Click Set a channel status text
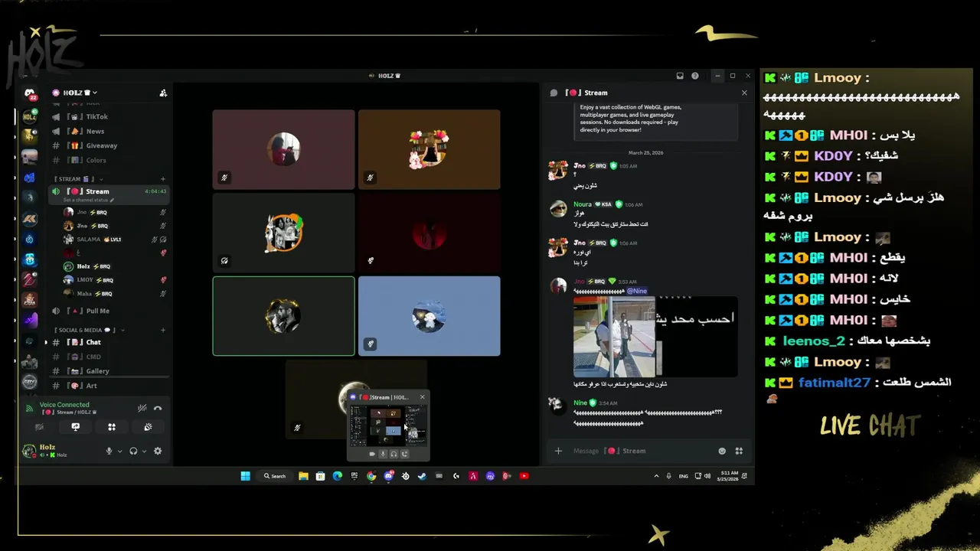 coord(88,200)
